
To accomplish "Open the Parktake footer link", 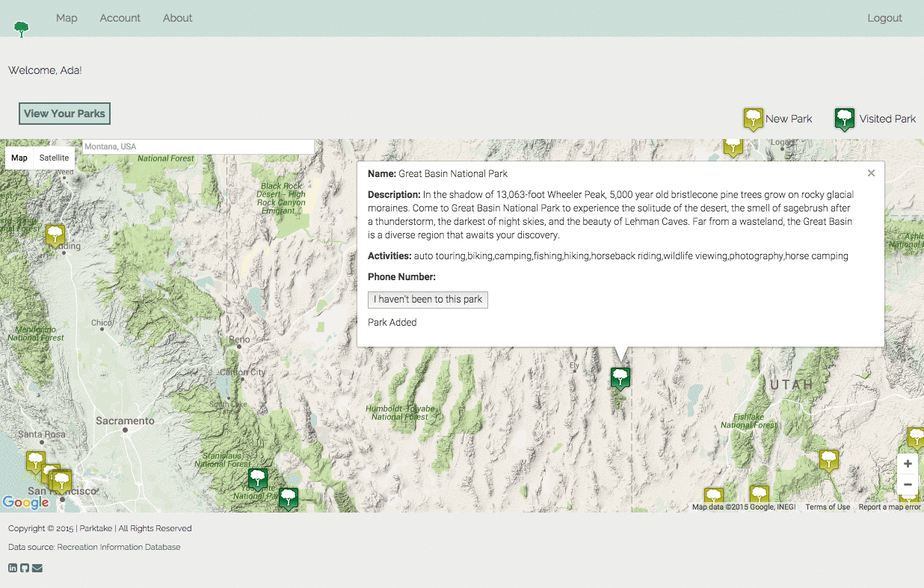I will [x=96, y=528].
